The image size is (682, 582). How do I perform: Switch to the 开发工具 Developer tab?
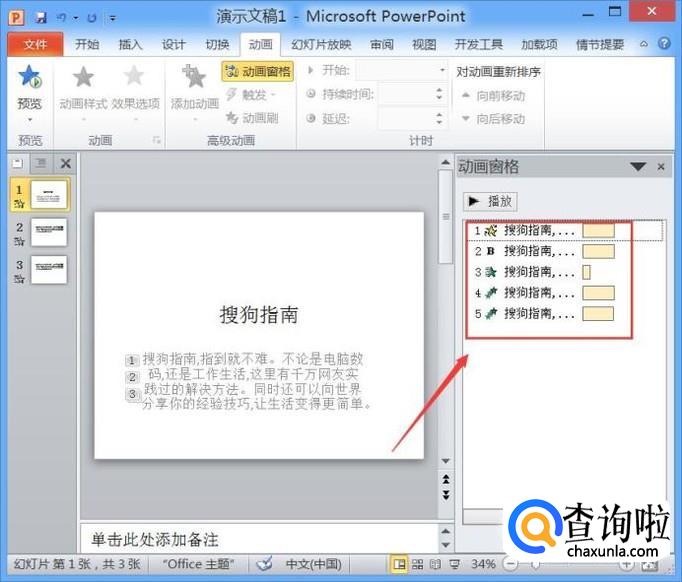[479, 44]
